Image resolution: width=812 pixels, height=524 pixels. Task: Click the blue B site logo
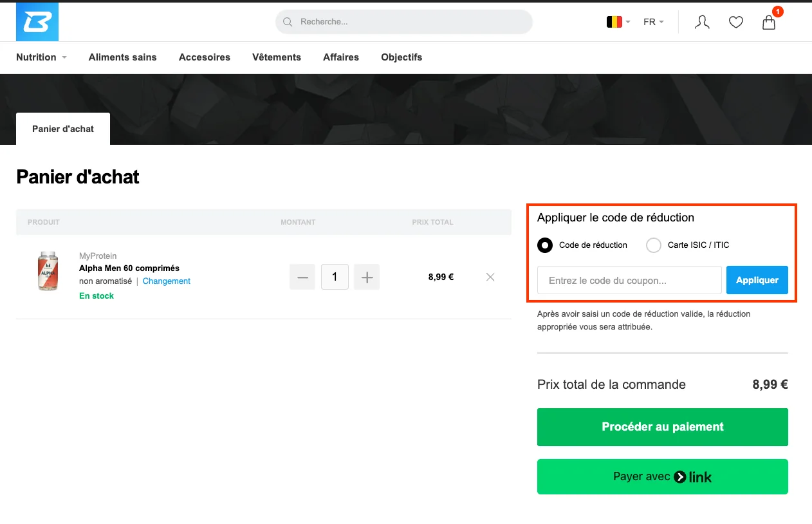point(37,22)
